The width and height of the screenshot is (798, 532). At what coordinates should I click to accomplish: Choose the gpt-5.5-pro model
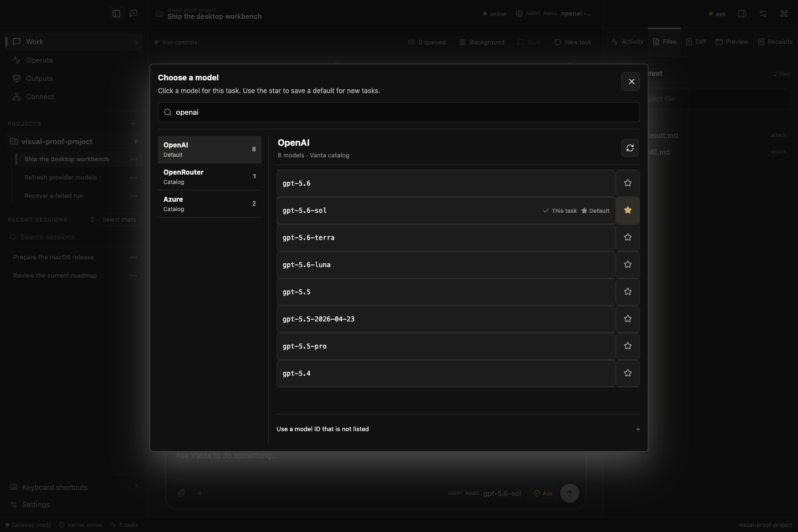coord(446,346)
